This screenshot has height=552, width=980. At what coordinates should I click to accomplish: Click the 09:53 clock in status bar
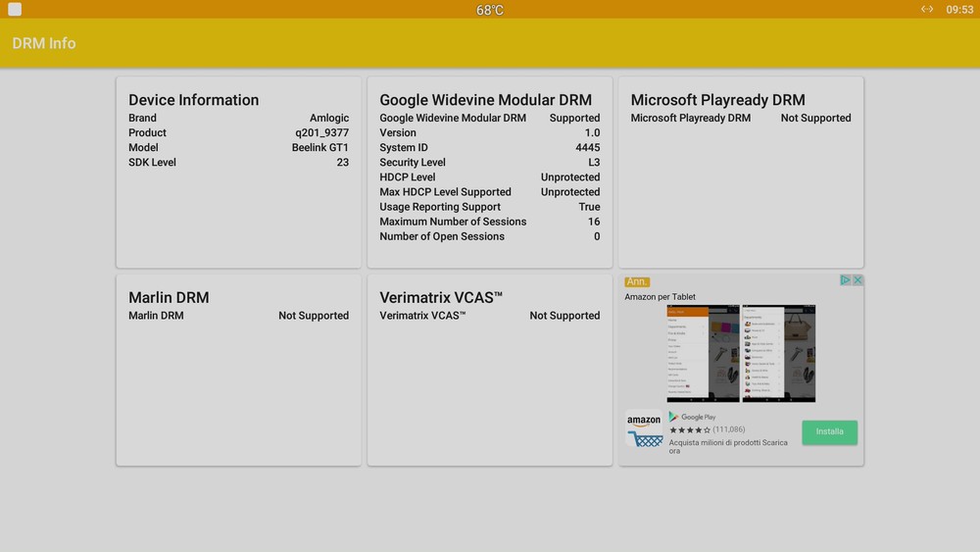[x=959, y=10]
